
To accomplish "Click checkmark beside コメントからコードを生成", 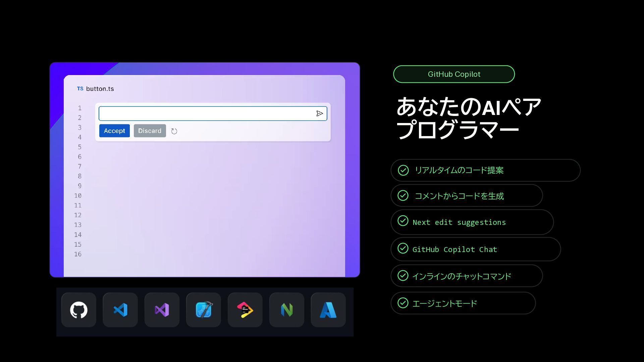I will [403, 195].
